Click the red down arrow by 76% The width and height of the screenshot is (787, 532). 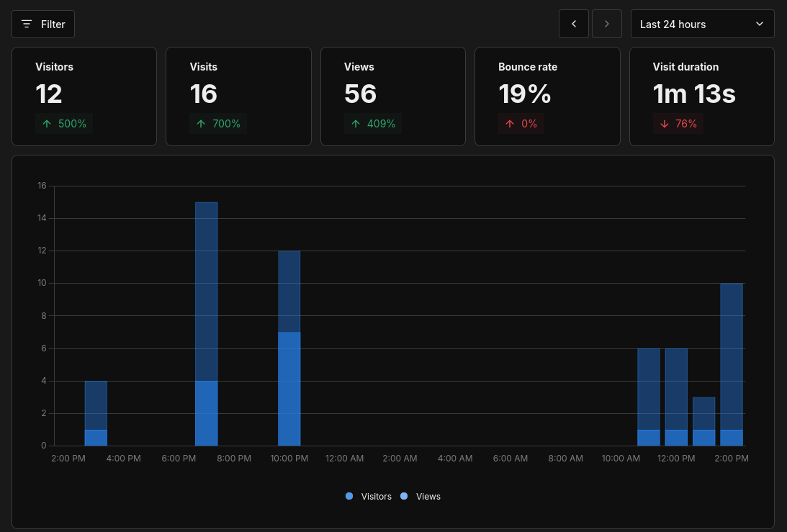(665, 124)
